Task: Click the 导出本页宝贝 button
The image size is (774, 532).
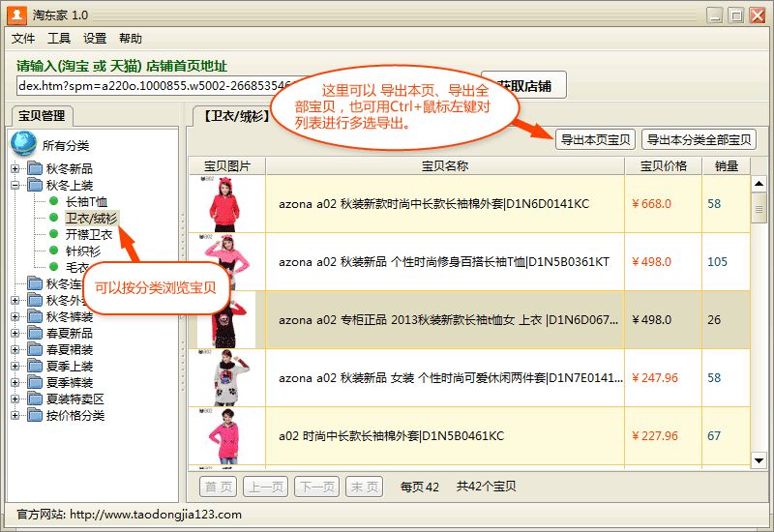Action: click(x=595, y=139)
